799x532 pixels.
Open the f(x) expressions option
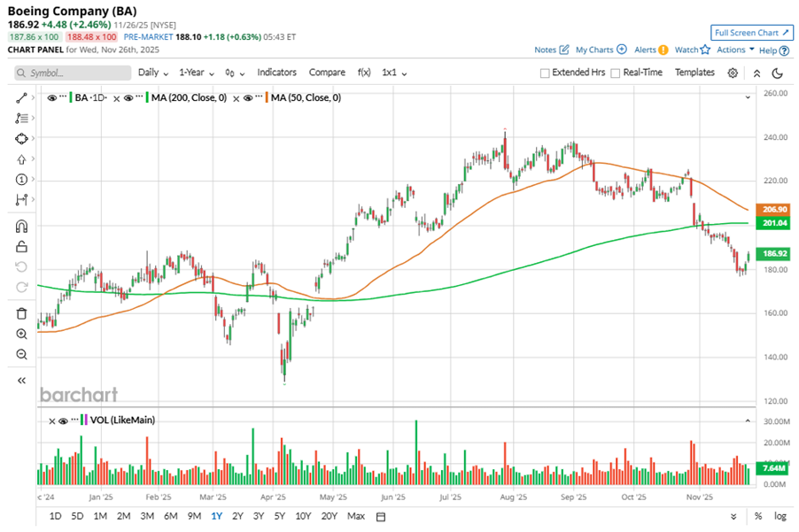(364, 73)
